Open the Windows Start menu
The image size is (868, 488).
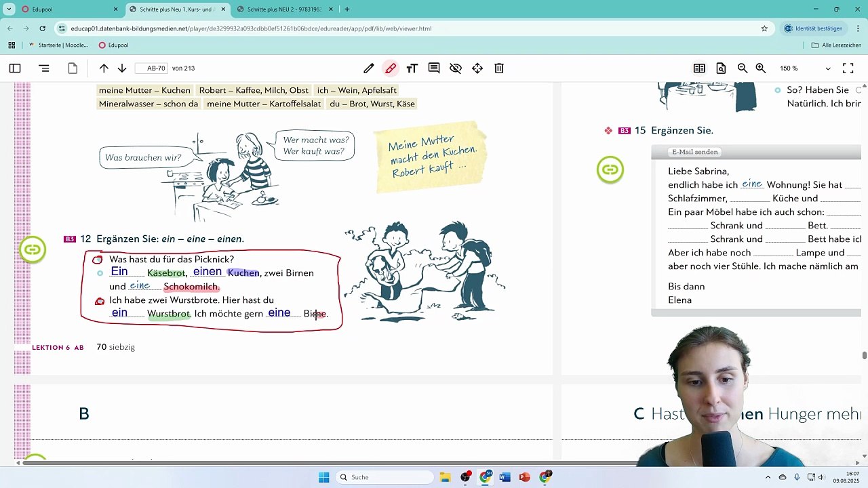point(323,477)
